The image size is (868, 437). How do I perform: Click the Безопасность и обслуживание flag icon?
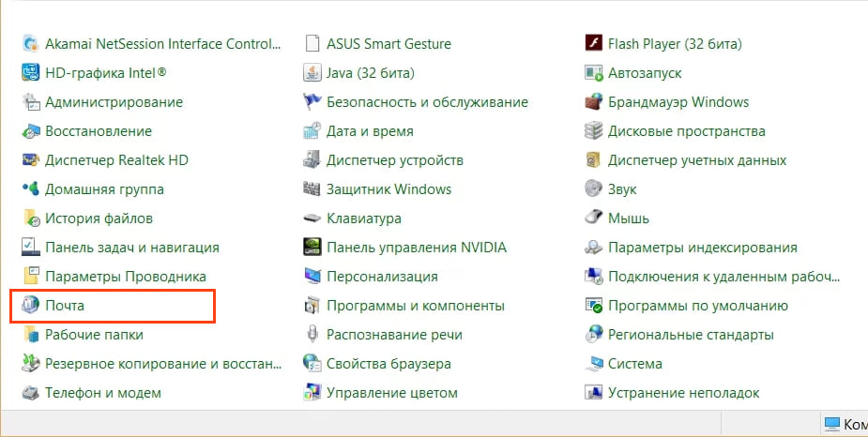[312, 102]
